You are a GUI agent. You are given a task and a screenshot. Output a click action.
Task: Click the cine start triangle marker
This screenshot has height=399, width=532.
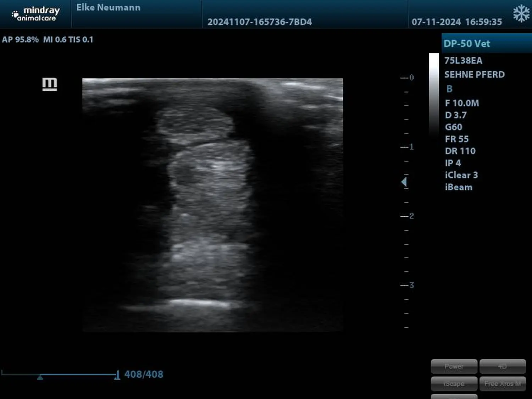coord(40,377)
